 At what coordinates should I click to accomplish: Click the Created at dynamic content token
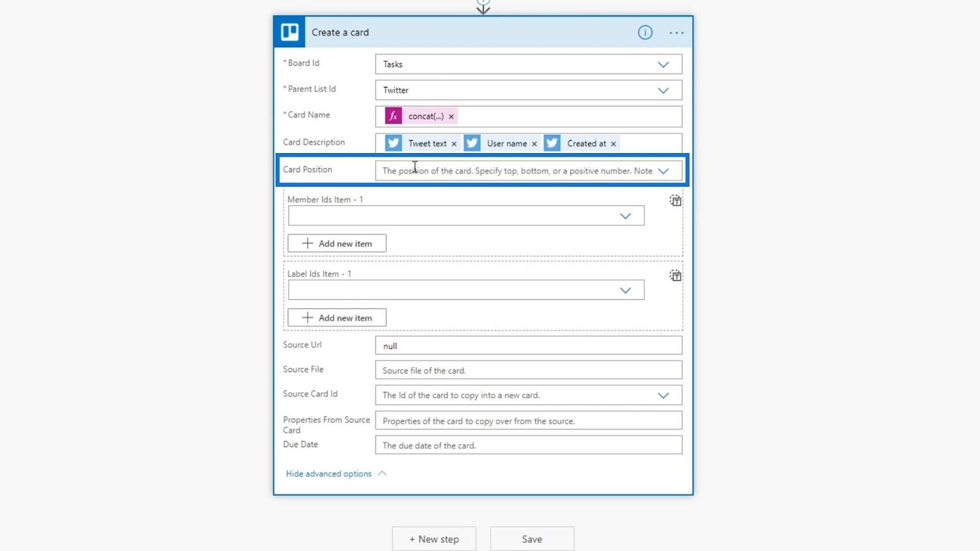(581, 143)
